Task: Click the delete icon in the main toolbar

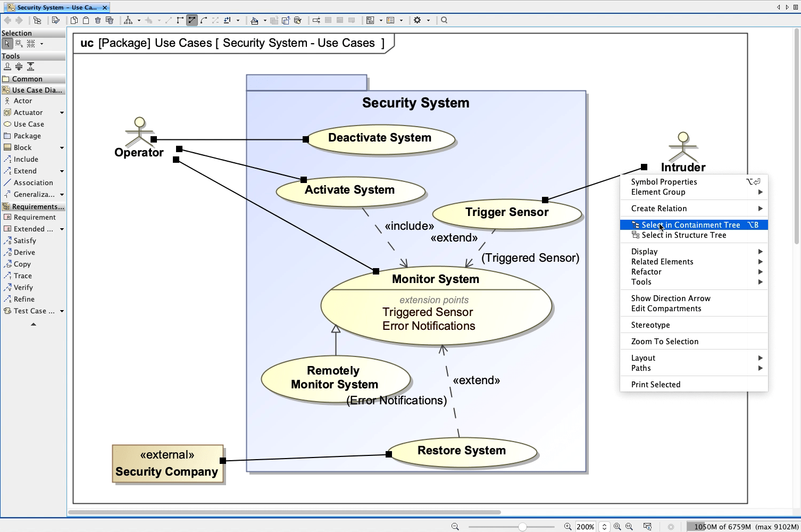Action: 97,20
